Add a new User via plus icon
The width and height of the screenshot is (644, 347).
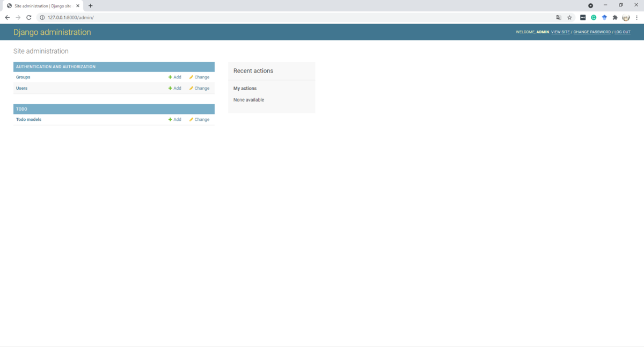point(175,88)
